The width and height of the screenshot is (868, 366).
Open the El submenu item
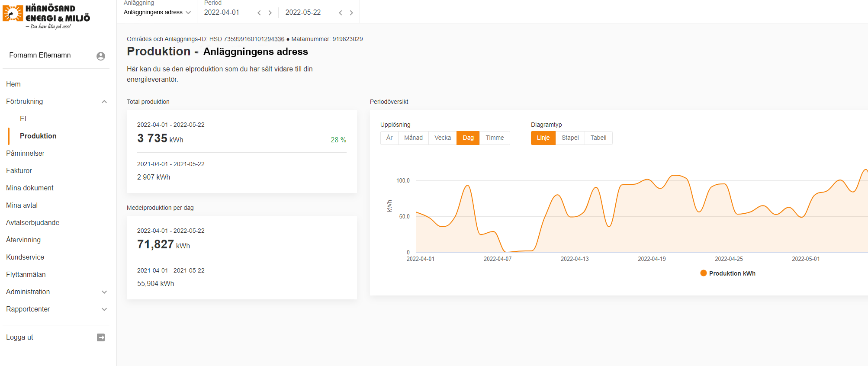point(23,119)
